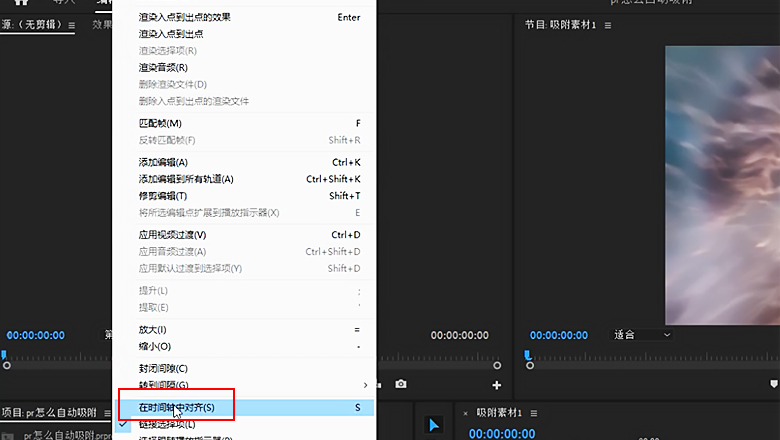Switch to the 源:(无剪辑) source tab
Viewport: 780px width, 440px height.
pyautogui.click(x=32, y=24)
